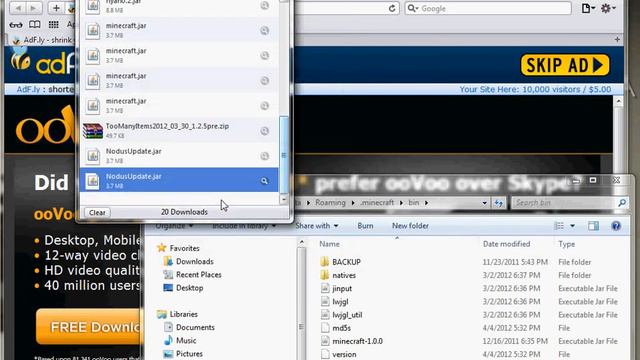
Task: Click the add bookmark plus button
Action: pyautogui.click(x=56, y=8)
